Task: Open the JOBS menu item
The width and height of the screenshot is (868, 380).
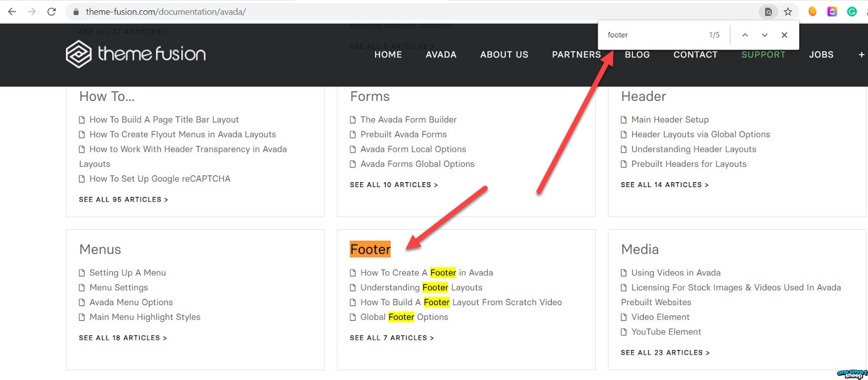Action: [x=821, y=55]
